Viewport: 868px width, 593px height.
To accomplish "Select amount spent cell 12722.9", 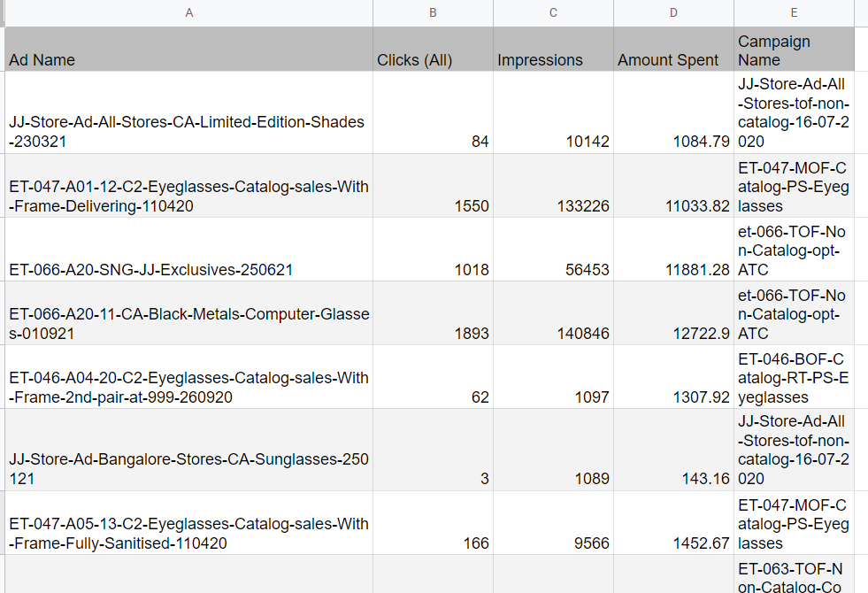I will [673, 312].
